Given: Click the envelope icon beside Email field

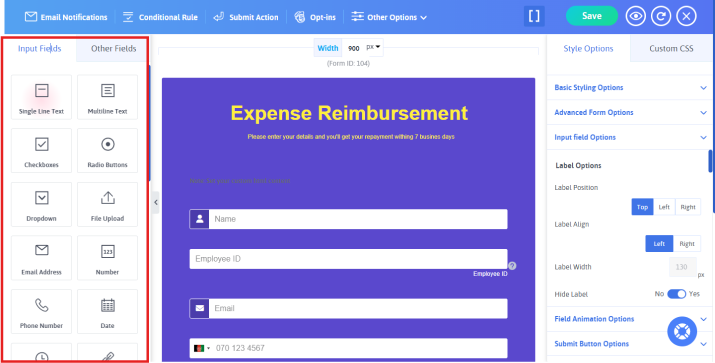Looking at the screenshot, I should tap(199, 308).
